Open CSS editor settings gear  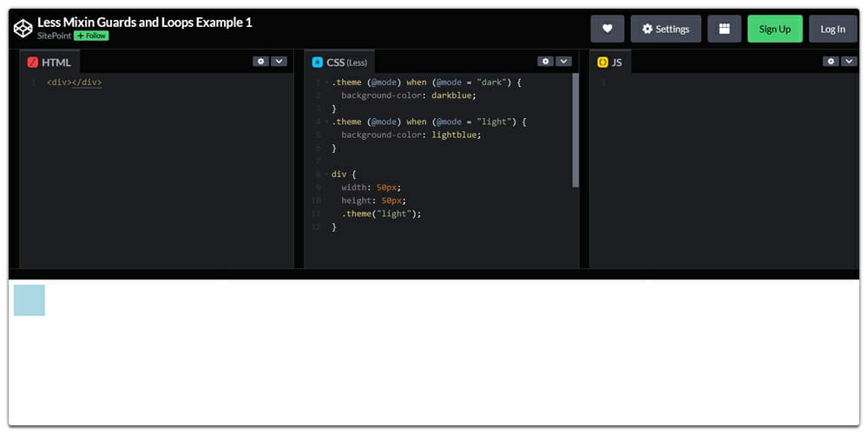(545, 62)
